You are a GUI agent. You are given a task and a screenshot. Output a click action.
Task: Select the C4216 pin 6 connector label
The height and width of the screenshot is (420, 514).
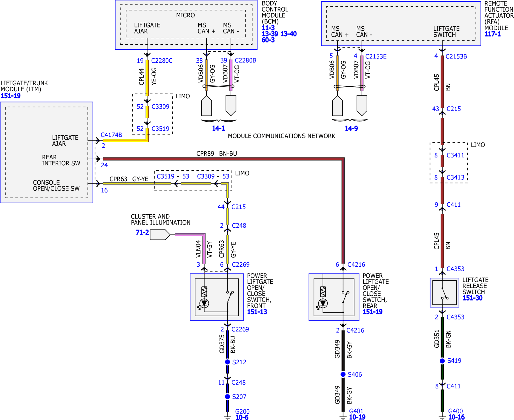pos(356,265)
